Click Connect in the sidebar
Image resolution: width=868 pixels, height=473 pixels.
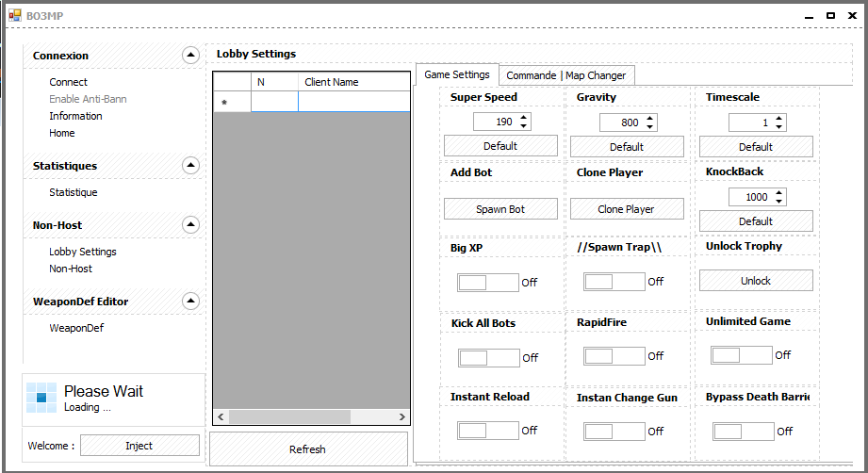tap(68, 82)
